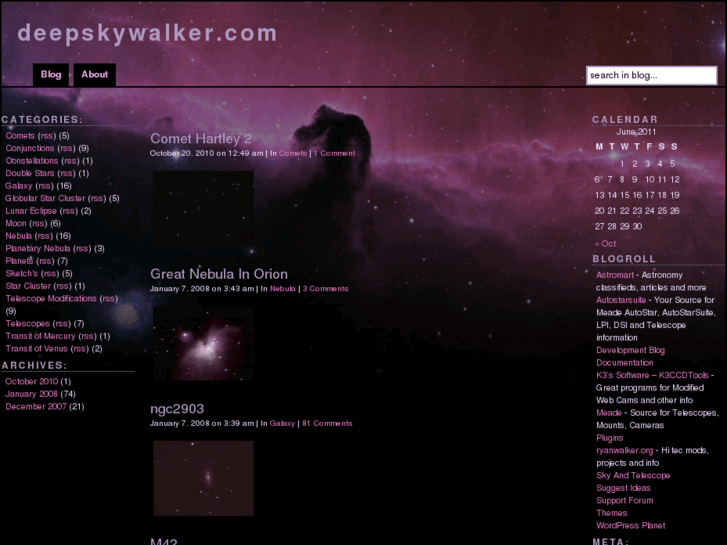Open the Documentation link
The width and height of the screenshot is (727, 545).
click(625, 363)
